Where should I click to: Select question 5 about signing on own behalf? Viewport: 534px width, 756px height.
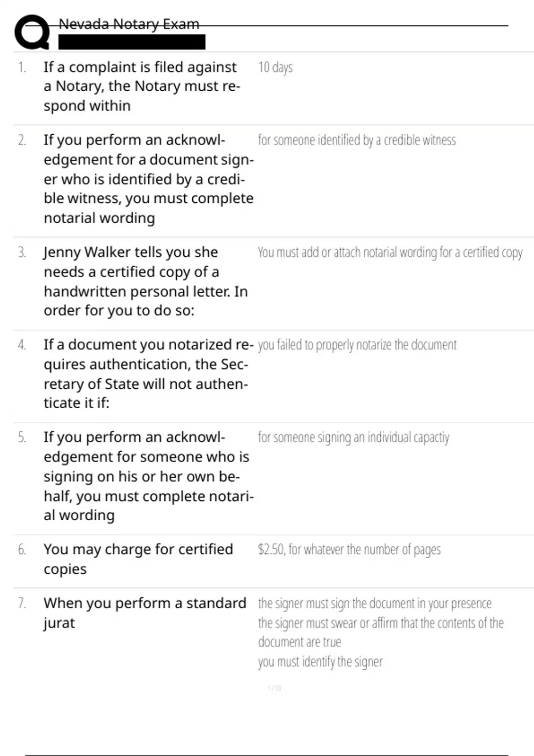coord(148,476)
